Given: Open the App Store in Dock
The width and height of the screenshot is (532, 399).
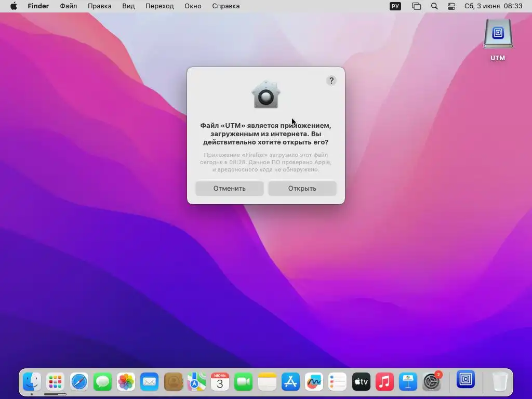Looking at the screenshot, I should pyautogui.click(x=290, y=382).
